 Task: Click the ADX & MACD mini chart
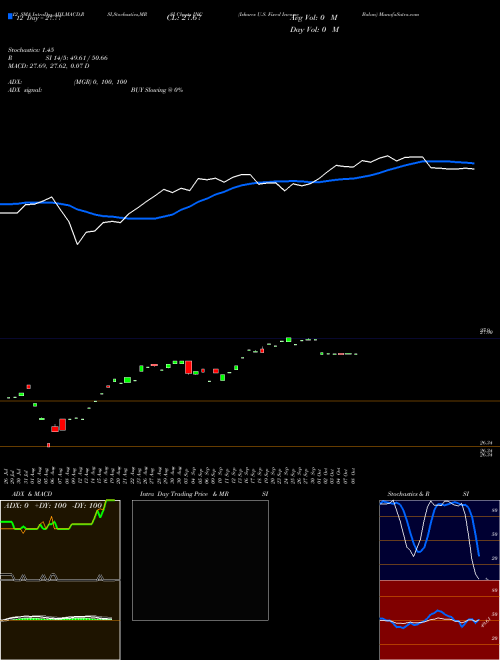click(x=60, y=580)
